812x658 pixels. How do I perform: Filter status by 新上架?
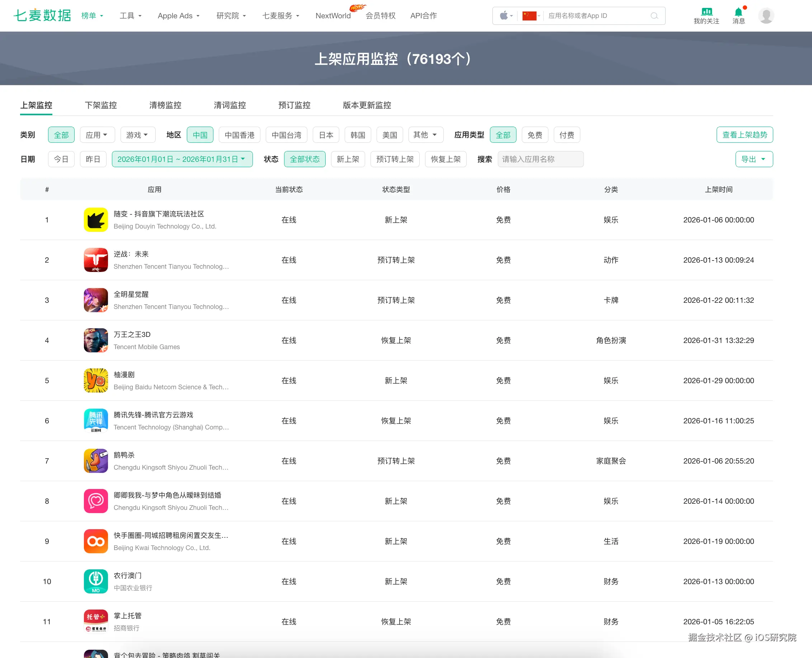point(348,159)
